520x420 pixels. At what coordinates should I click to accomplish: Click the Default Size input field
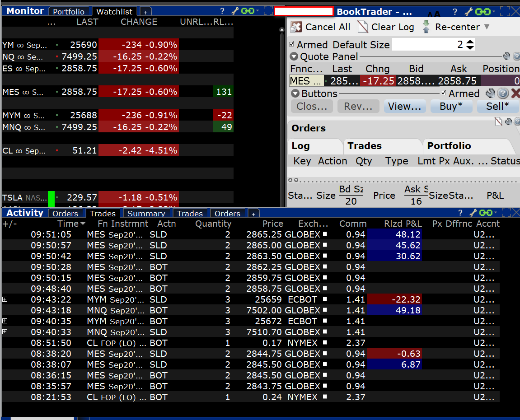click(x=429, y=44)
